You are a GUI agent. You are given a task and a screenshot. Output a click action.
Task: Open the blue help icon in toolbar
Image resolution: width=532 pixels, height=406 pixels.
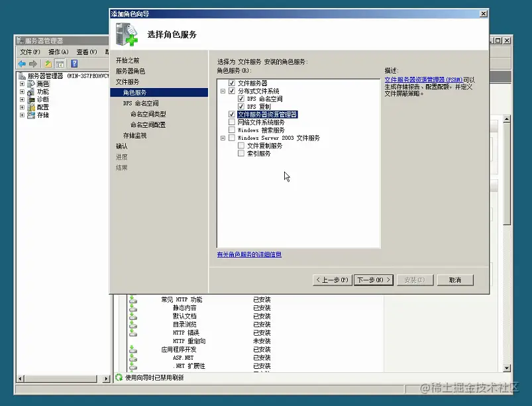pos(74,64)
